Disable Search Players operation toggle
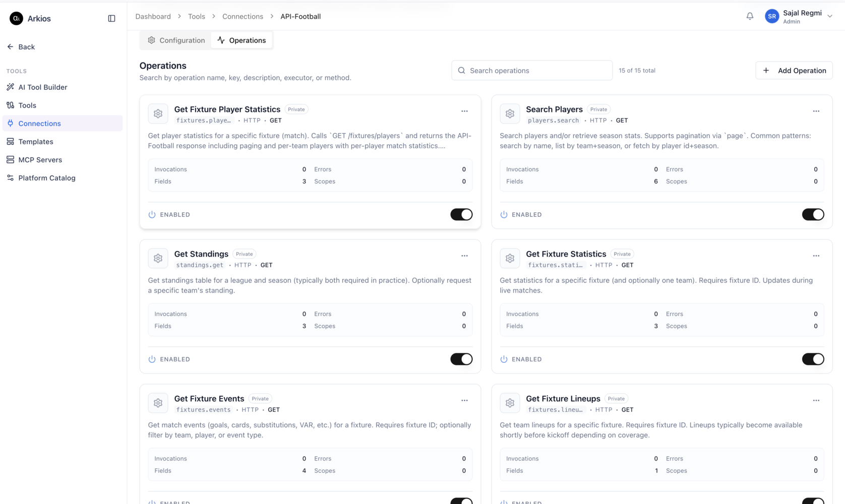This screenshot has width=845, height=504. pos(813,215)
